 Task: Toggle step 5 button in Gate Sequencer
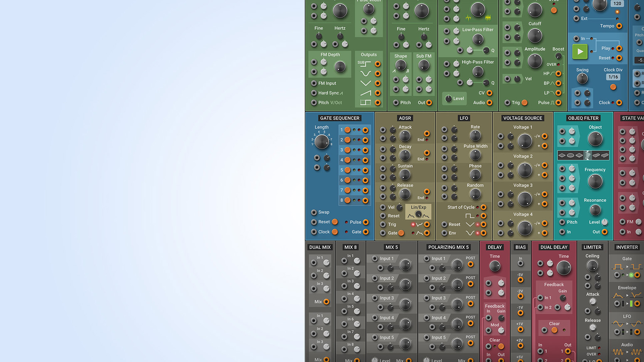pos(347,170)
